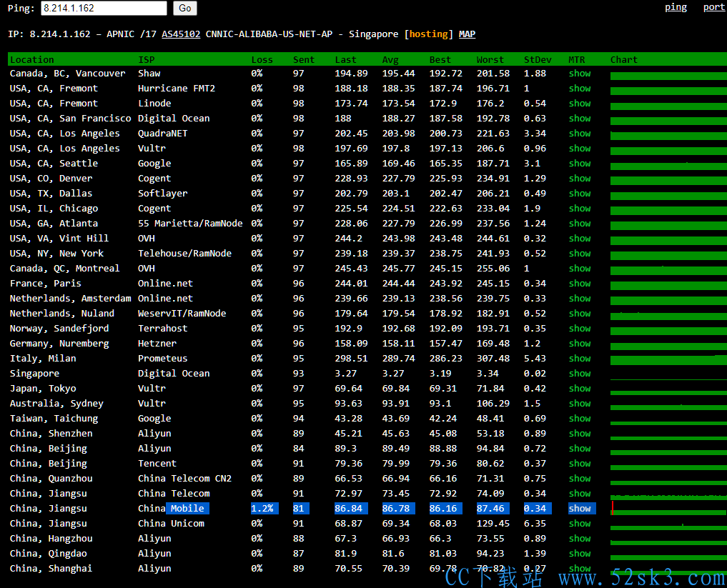Show MTR for Qingdao Aliyun row
Image resolution: width=727 pixels, height=588 pixels.
[x=580, y=554]
